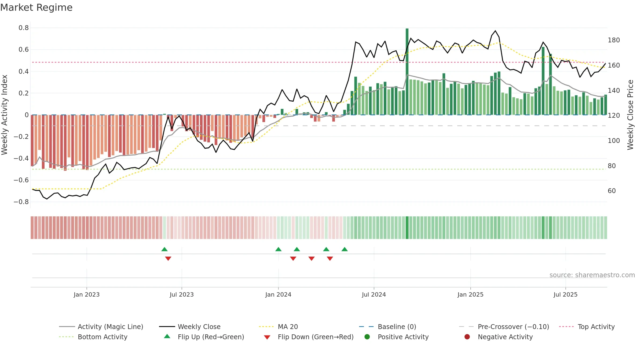The image size is (644, 362).
Task: Toggle the Activity (Magic Line) legend entry
Action: click(101, 327)
